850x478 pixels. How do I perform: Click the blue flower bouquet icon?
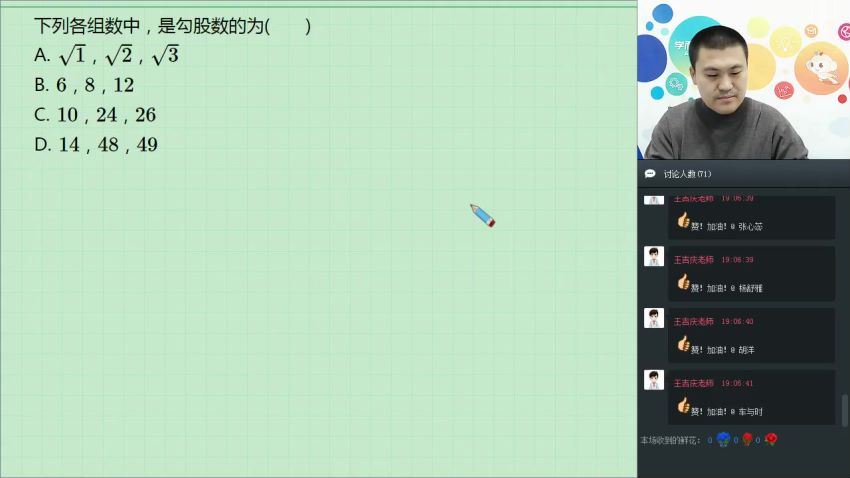coord(723,440)
